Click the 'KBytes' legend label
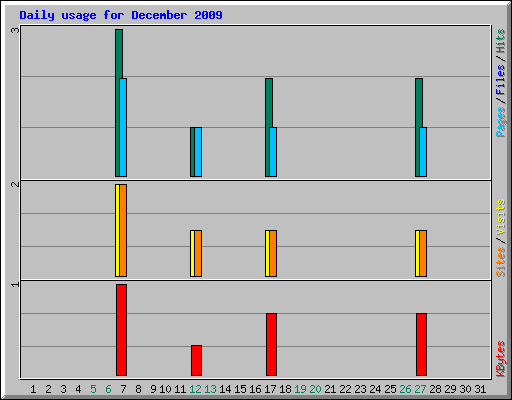This screenshot has height=400, width=512. [x=501, y=359]
